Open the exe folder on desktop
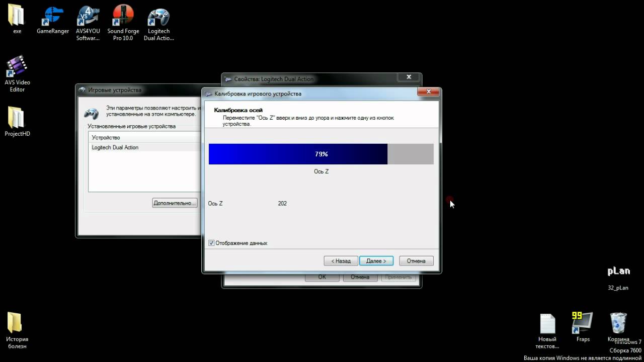The height and width of the screenshot is (362, 644). click(17, 19)
